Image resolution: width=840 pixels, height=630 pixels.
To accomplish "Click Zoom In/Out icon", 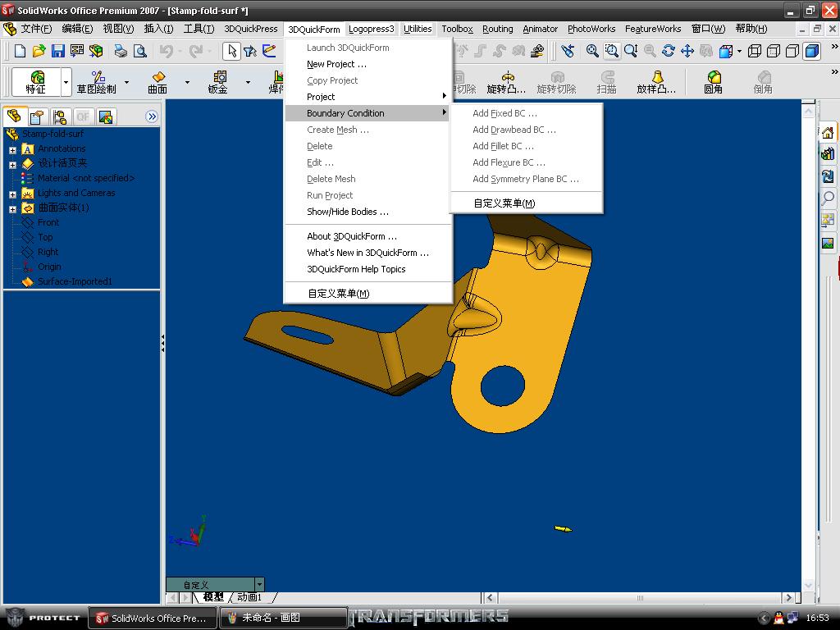I will [x=631, y=51].
